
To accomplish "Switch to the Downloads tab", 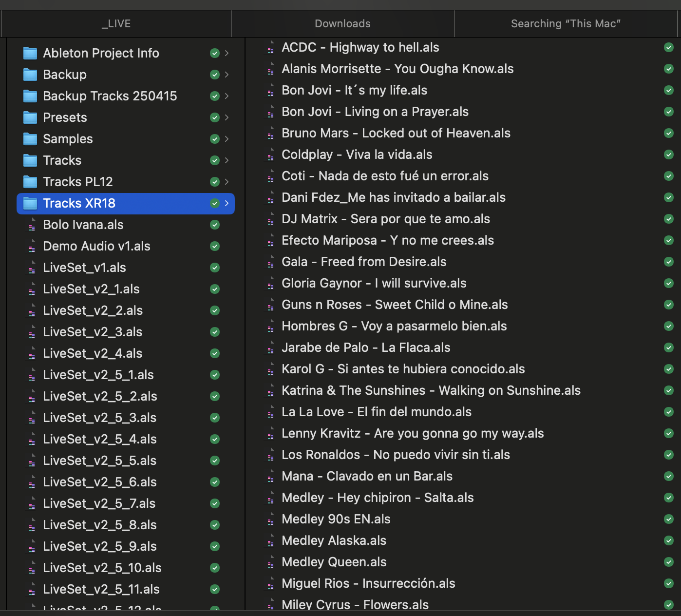I will pos(342,23).
